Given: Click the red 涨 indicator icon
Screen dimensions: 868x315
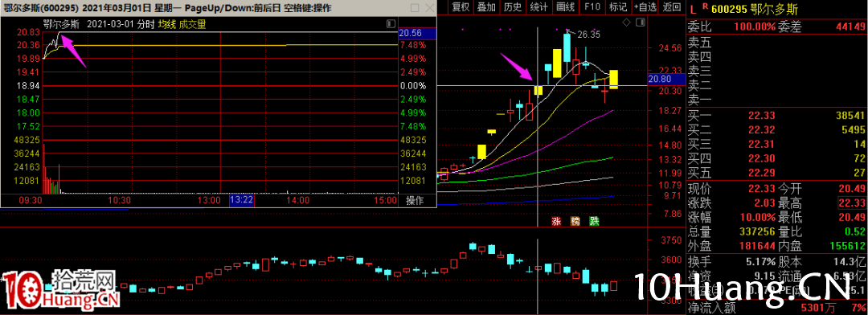Looking at the screenshot, I should click(556, 222).
